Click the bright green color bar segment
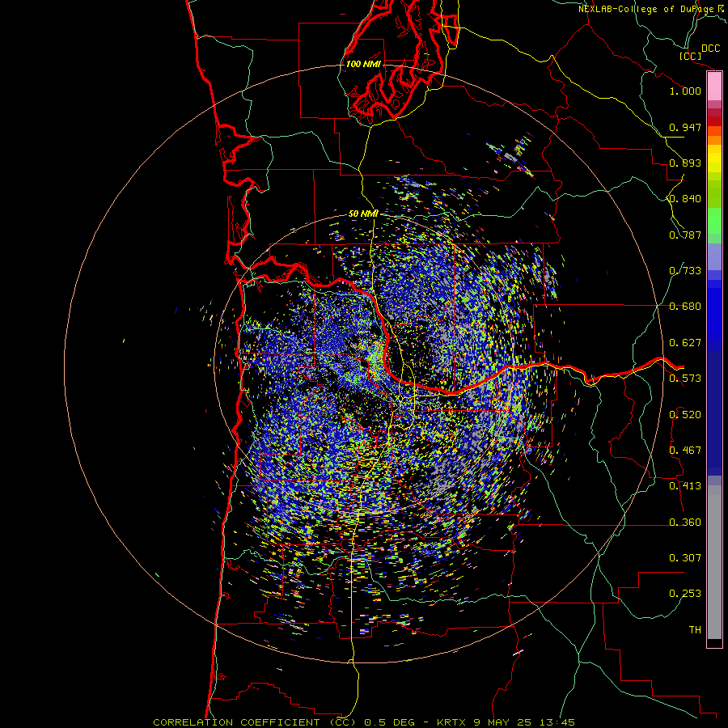728x728 pixels. [714, 221]
